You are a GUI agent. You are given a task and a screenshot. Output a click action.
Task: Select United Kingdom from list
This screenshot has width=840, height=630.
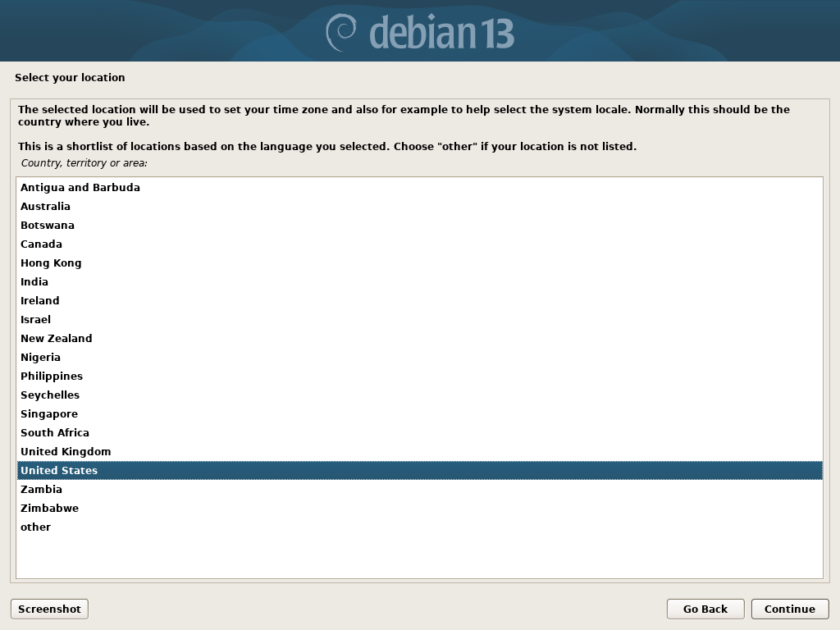click(x=419, y=452)
